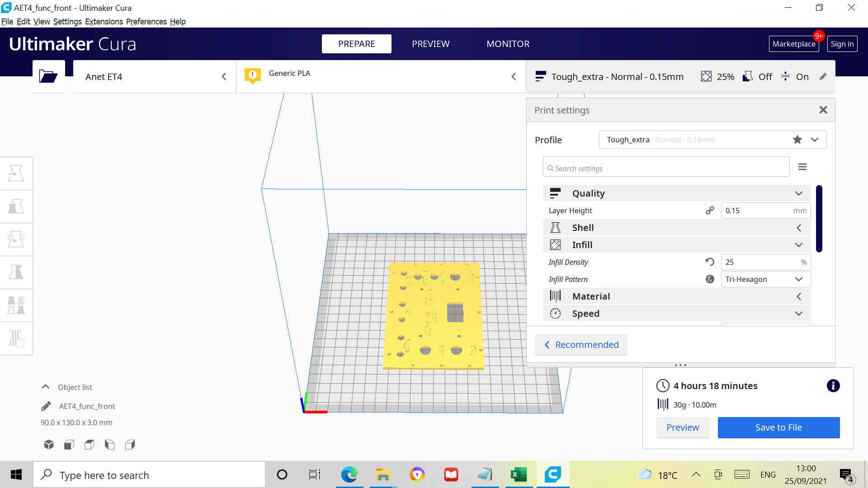Viewport: 868px width, 488px height.
Task: Select the Move tool in left toolbar
Action: click(x=16, y=174)
